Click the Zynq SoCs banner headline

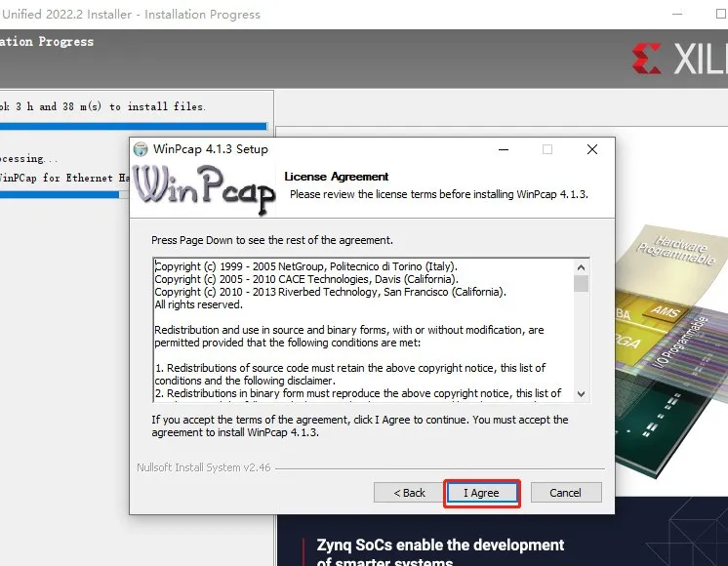tap(440, 551)
